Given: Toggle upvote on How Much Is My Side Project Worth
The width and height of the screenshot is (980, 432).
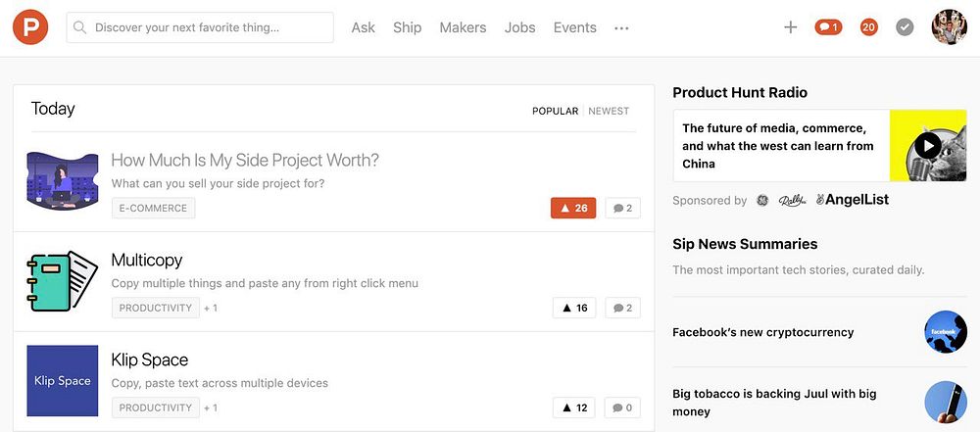Looking at the screenshot, I should [x=573, y=208].
